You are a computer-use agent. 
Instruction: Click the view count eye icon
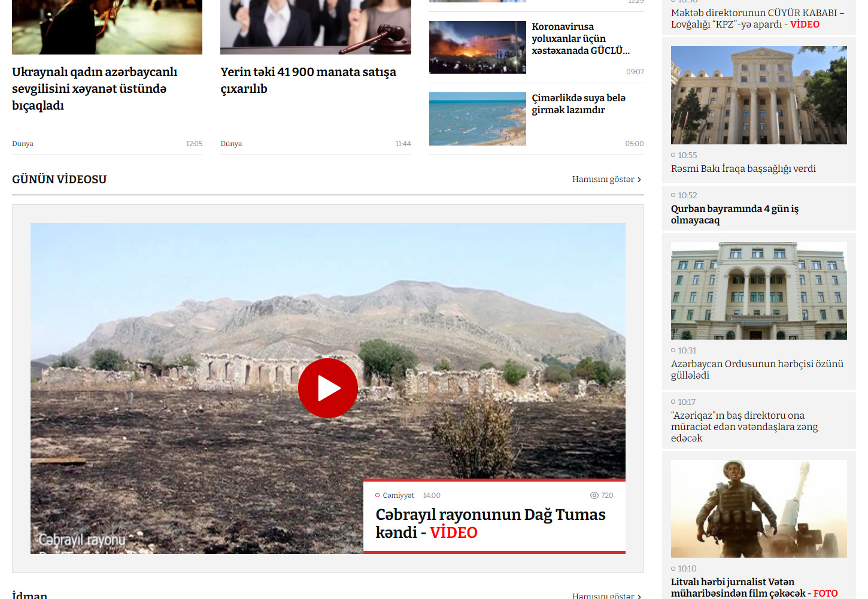point(594,495)
